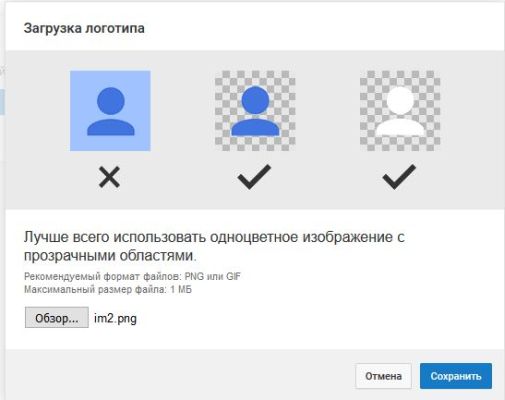Viewport: 505px width, 400px height.
Task: Save the logo with Сохранить
Action: tap(456, 376)
